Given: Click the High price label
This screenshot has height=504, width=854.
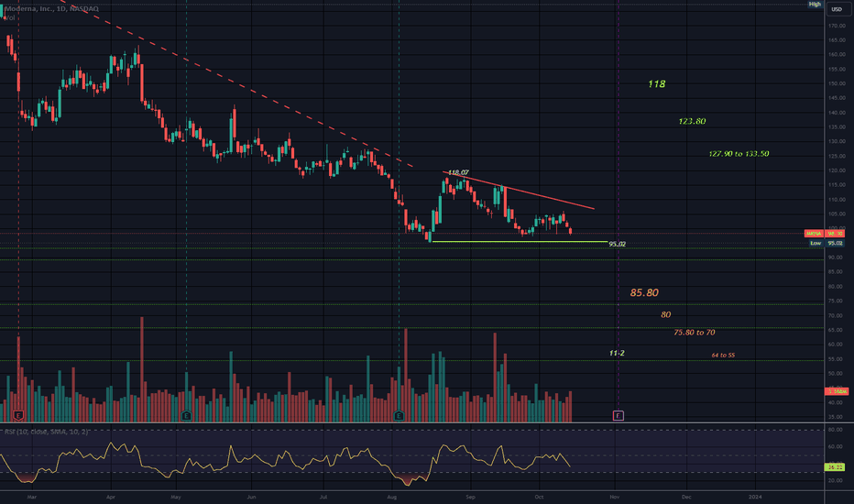Looking at the screenshot, I should point(815,5).
